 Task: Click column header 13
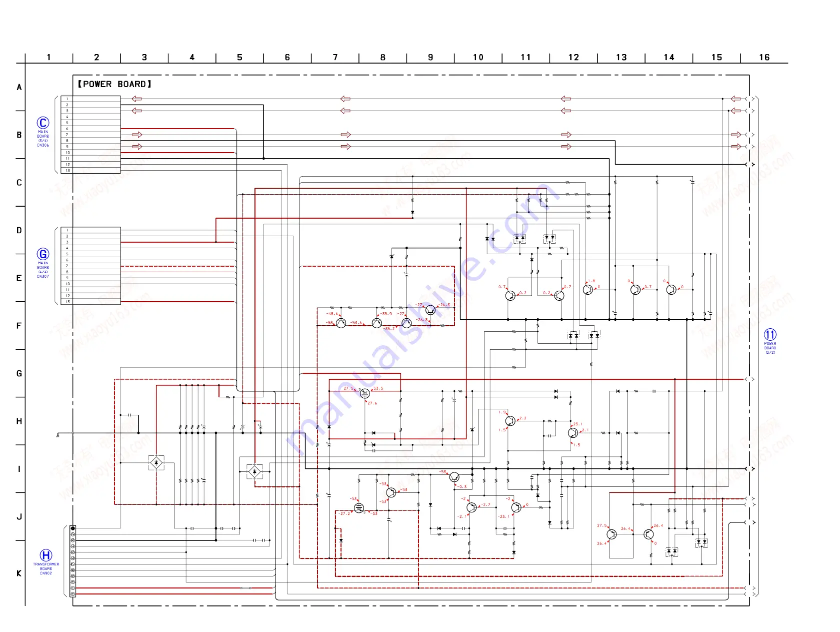coord(621,58)
